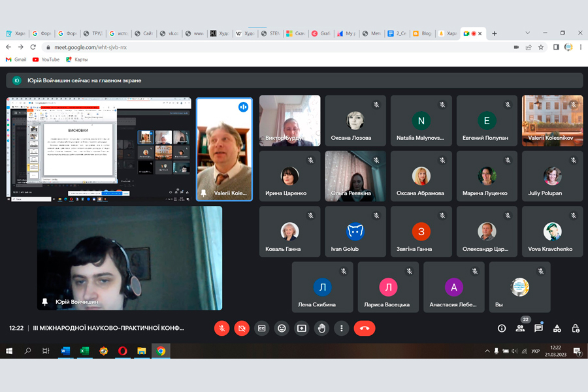Switch to the 2_Ce document tab

point(397,33)
